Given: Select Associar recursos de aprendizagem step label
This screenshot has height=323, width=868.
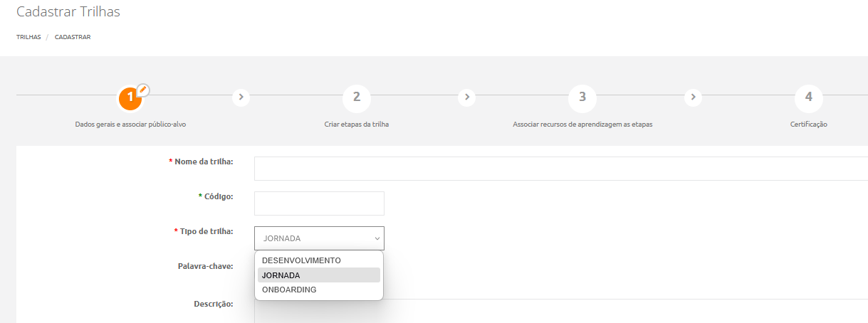Looking at the screenshot, I should click(x=582, y=124).
